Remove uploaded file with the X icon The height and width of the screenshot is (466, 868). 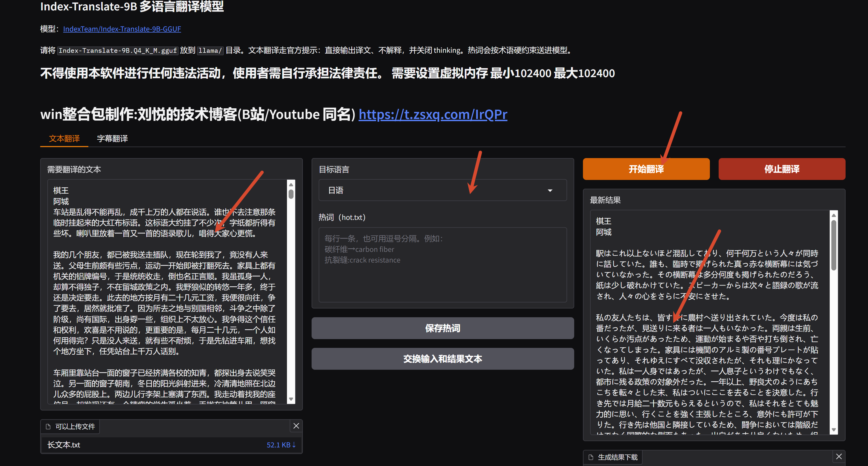296,426
